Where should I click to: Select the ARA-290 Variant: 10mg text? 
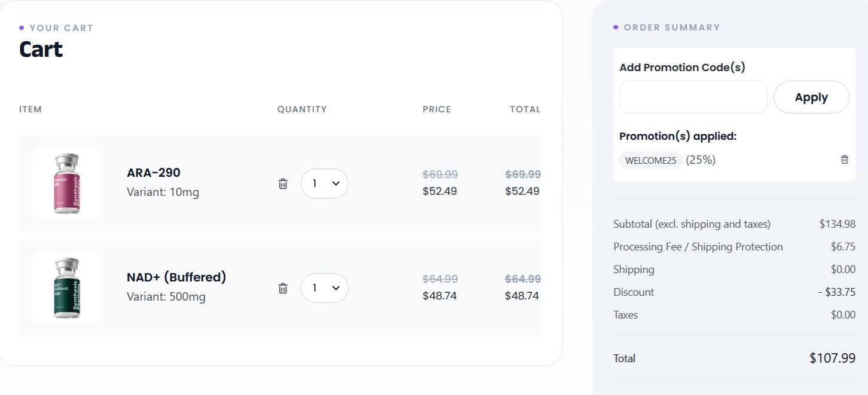[x=163, y=192]
